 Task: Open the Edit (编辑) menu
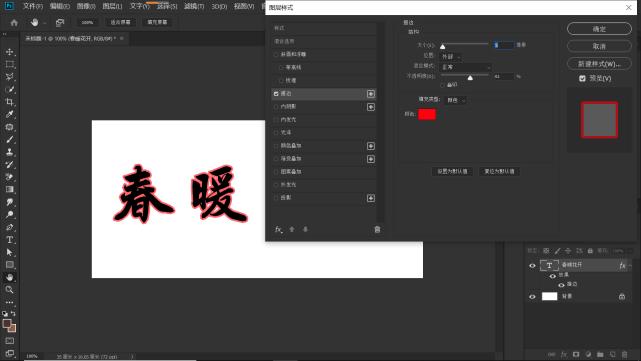(60, 7)
